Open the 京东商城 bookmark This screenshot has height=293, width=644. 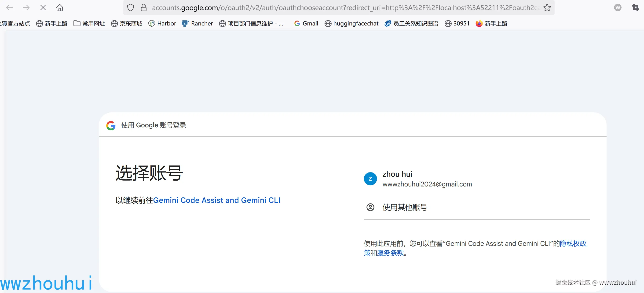[x=127, y=23]
